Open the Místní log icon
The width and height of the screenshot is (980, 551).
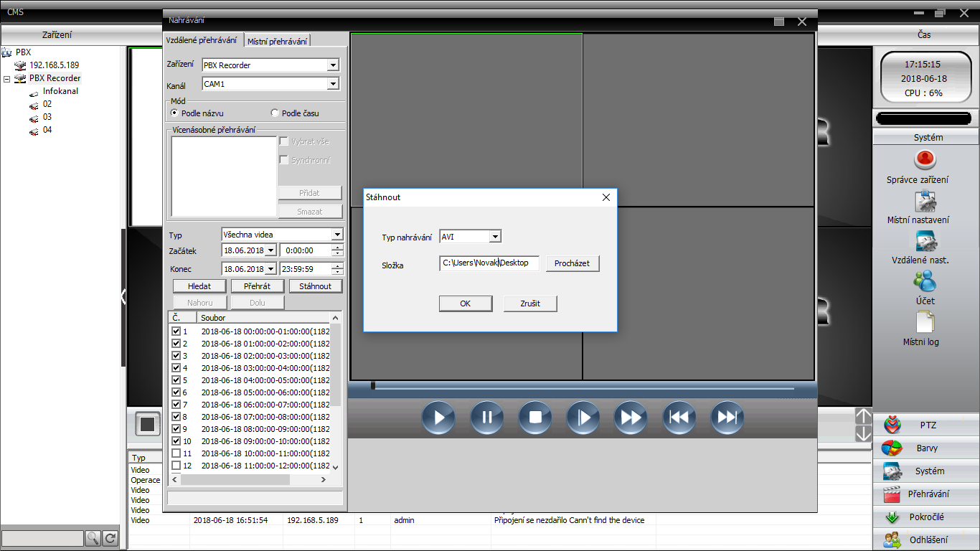click(925, 323)
